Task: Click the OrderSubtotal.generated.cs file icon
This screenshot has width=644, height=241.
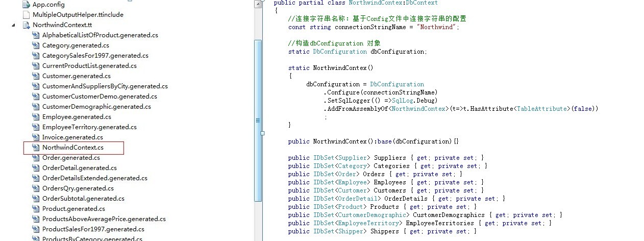Action: click(36, 199)
